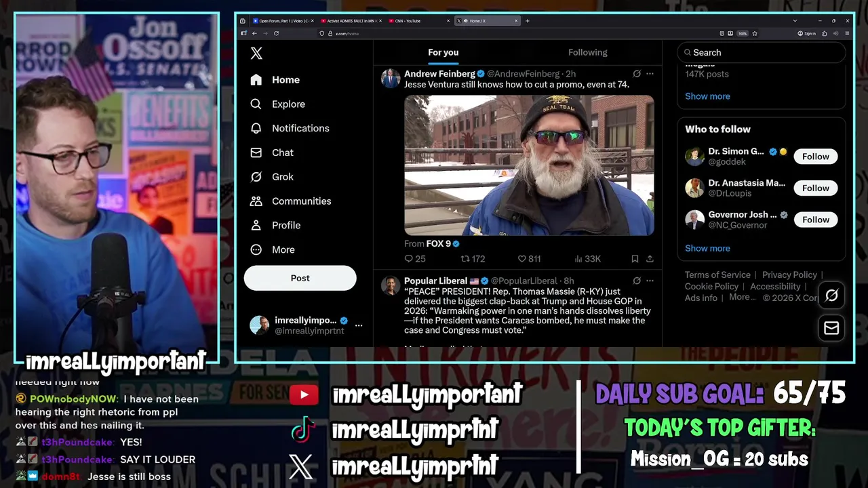Open Grok from the sidebar
This screenshot has height=488, width=868.
click(x=271, y=177)
